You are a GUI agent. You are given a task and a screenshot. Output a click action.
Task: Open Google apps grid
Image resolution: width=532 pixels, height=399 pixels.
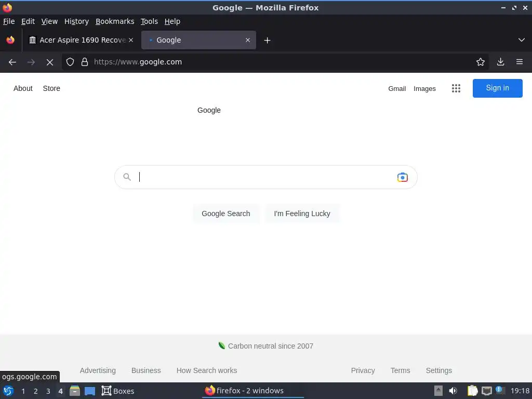coord(456,88)
